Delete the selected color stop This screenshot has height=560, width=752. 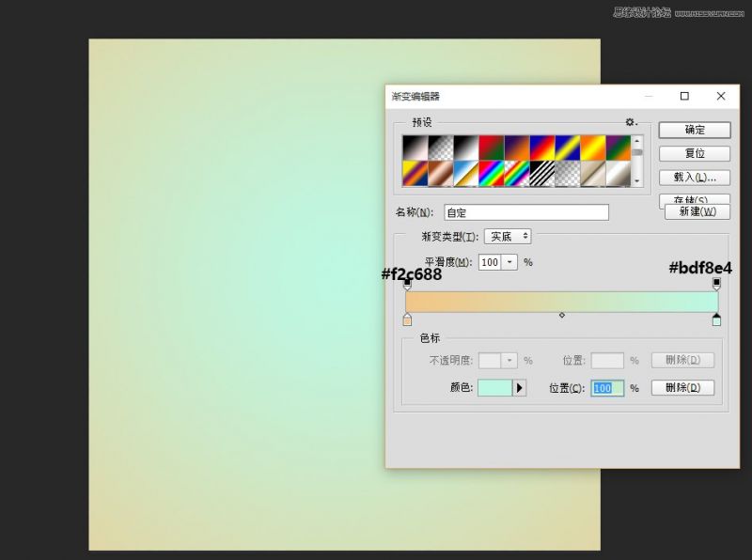[x=682, y=388]
